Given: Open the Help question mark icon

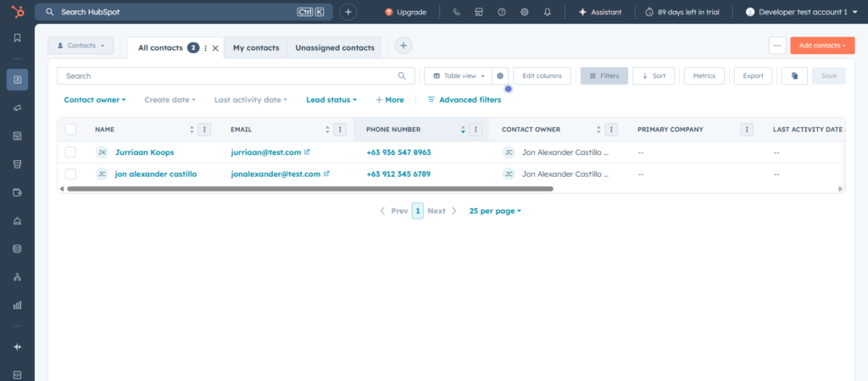Looking at the screenshot, I should tap(502, 12).
